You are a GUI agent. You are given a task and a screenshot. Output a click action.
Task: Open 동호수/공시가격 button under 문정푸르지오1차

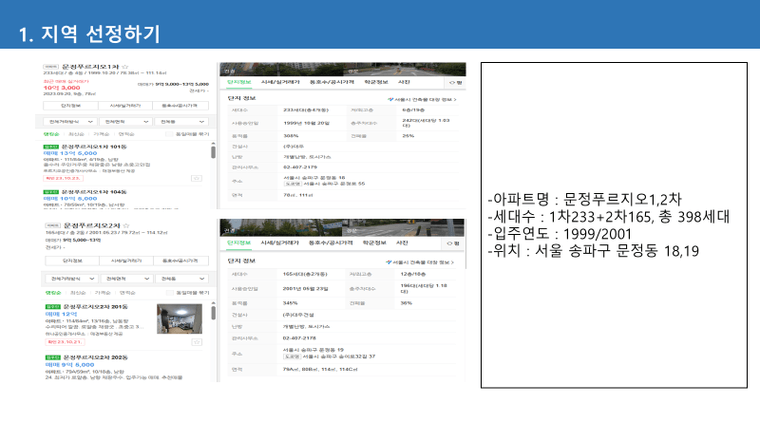tap(180, 106)
